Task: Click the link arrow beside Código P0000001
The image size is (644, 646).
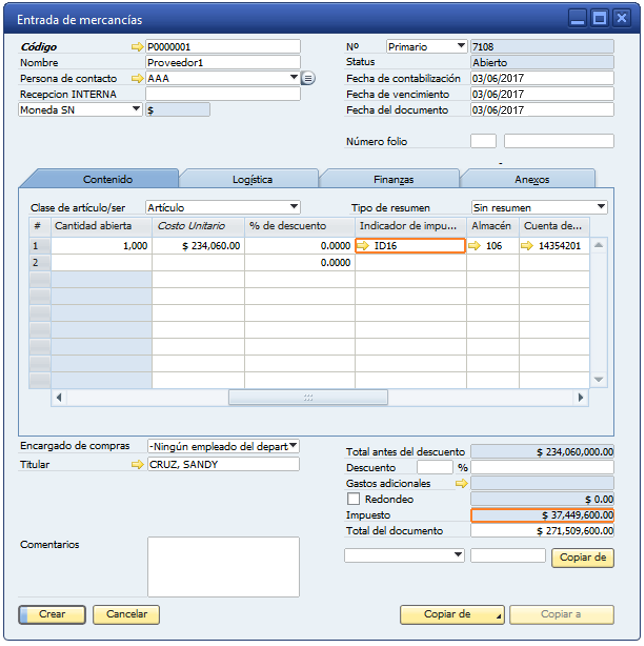Action: pyautogui.click(x=137, y=47)
